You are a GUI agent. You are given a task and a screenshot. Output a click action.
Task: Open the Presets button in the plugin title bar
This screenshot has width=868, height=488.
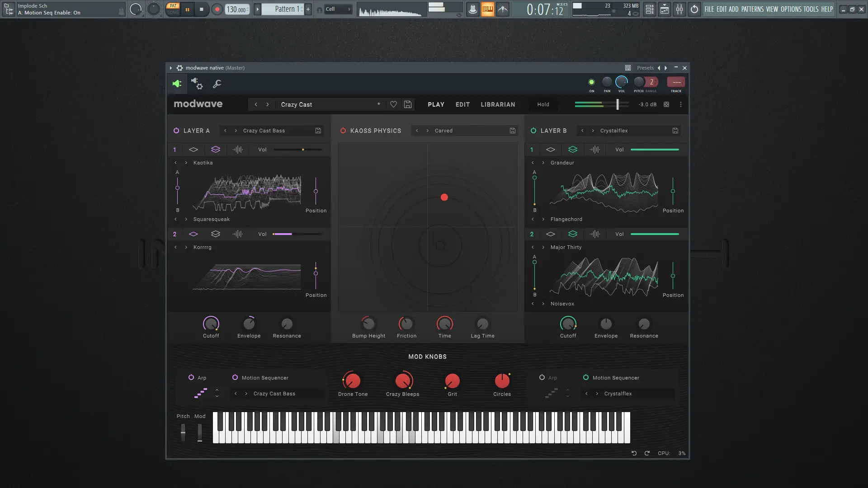[x=645, y=68]
